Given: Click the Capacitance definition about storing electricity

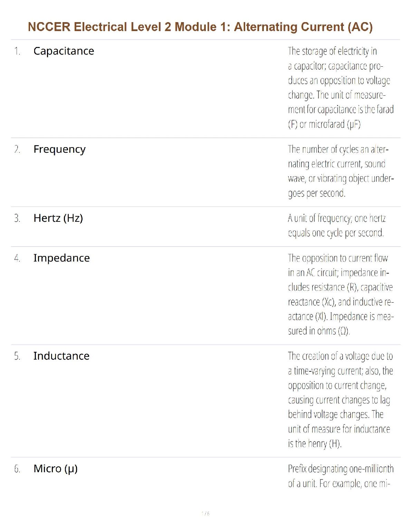Looking at the screenshot, I should pyautogui.click(x=341, y=87).
